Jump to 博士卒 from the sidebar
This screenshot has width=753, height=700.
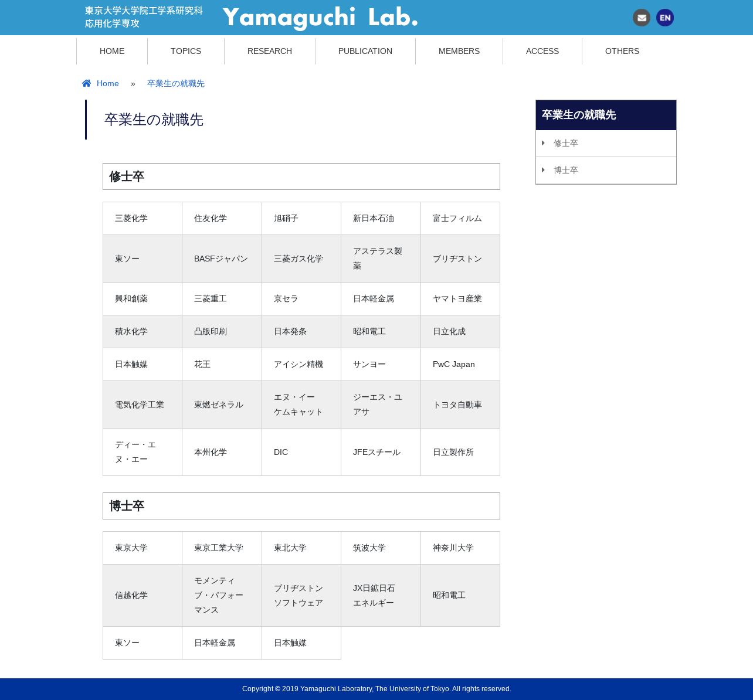point(606,170)
